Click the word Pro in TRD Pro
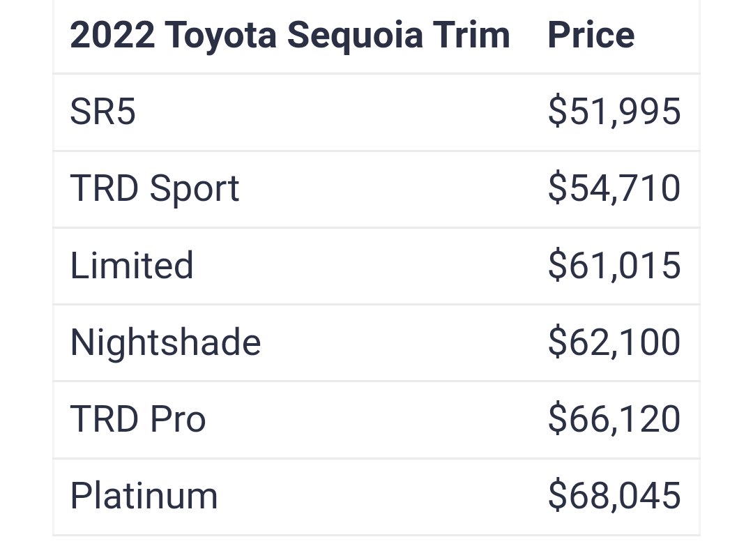The image size is (753, 560). [178, 419]
